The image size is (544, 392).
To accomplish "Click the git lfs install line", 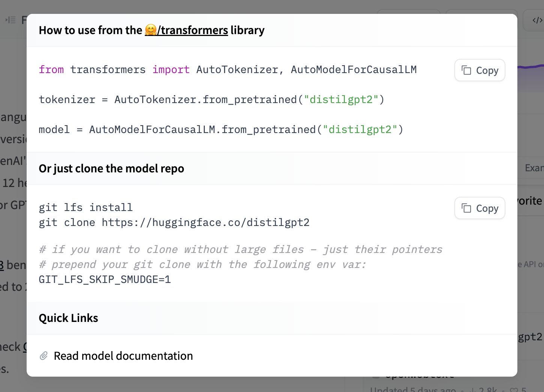I will click(x=86, y=208).
